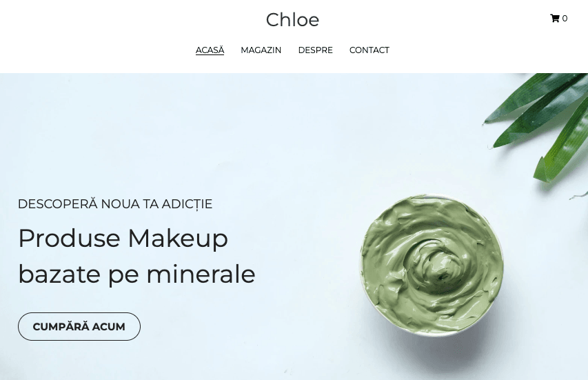Click the word bazate in the headline
The image size is (588, 380).
tap(59, 274)
